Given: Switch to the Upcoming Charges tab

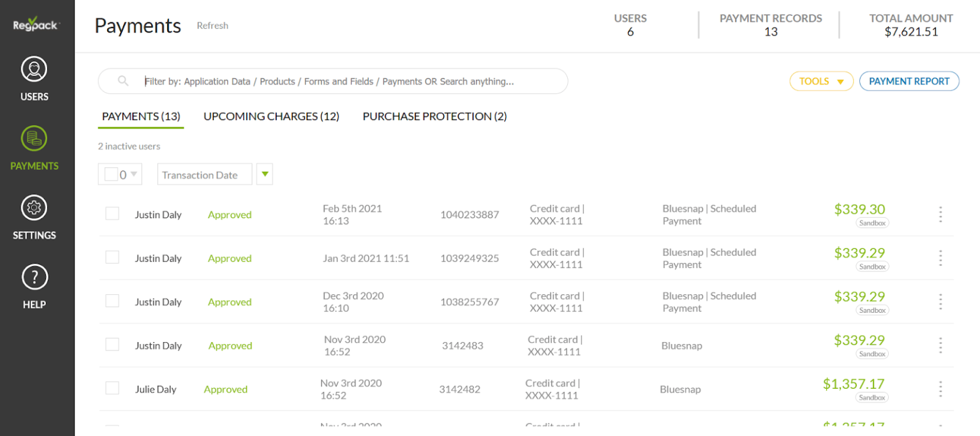Looking at the screenshot, I should 271,116.
